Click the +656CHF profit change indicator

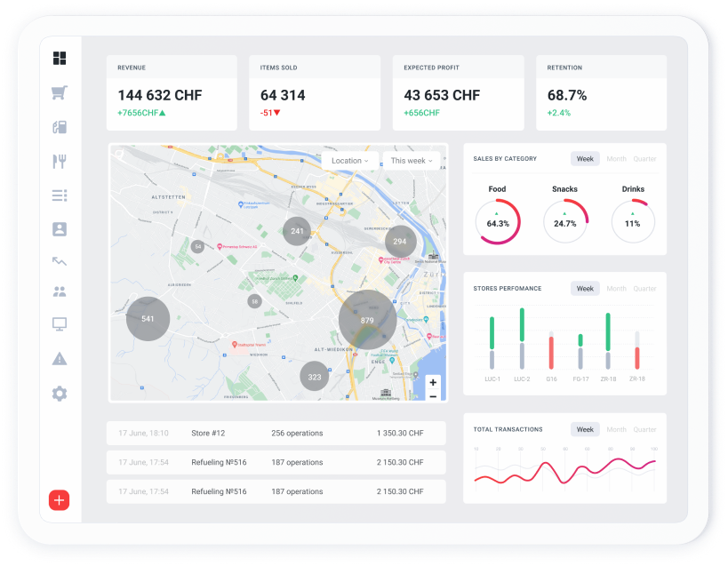[421, 113]
